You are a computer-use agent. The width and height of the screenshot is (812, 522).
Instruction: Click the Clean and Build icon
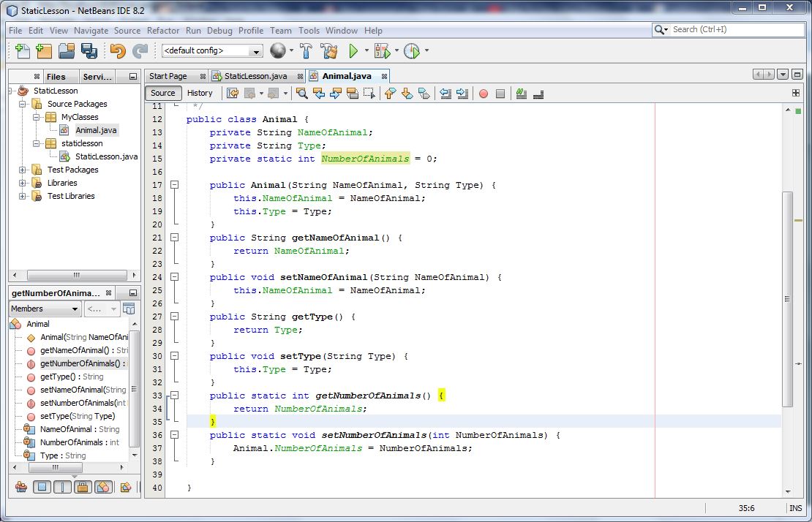click(x=329, y=50)
